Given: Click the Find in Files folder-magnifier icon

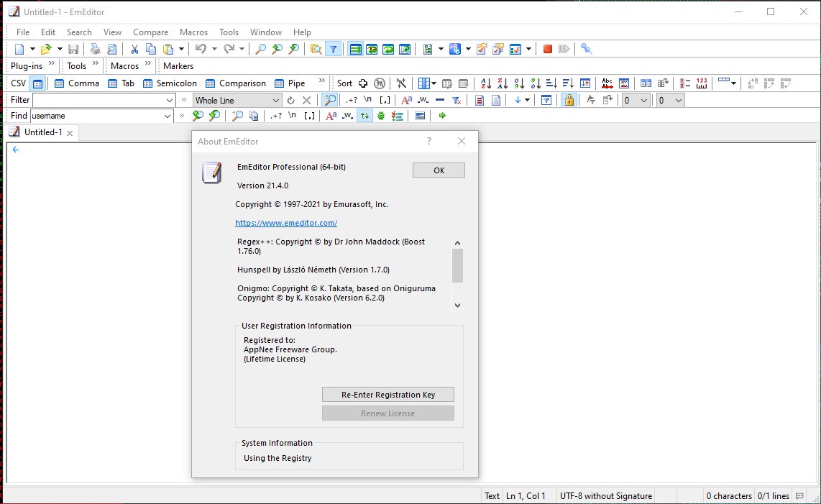Looking at the screenshot, I should click(x=316, y=49).
